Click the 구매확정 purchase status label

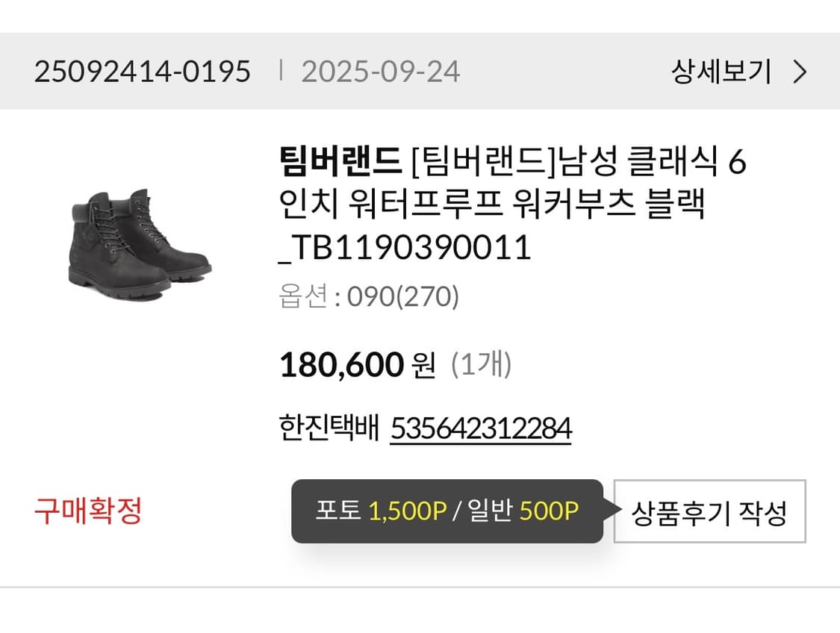(x=90, y=511)
